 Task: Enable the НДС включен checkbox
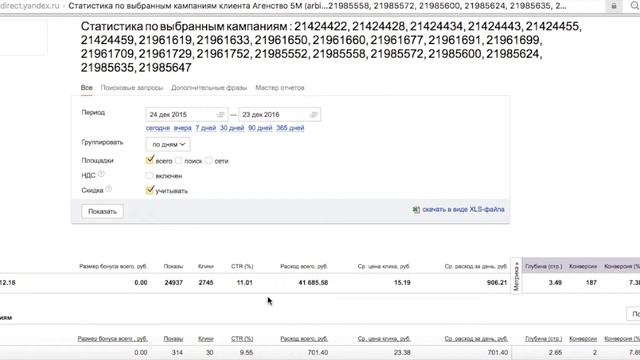[x=149, y=176]
